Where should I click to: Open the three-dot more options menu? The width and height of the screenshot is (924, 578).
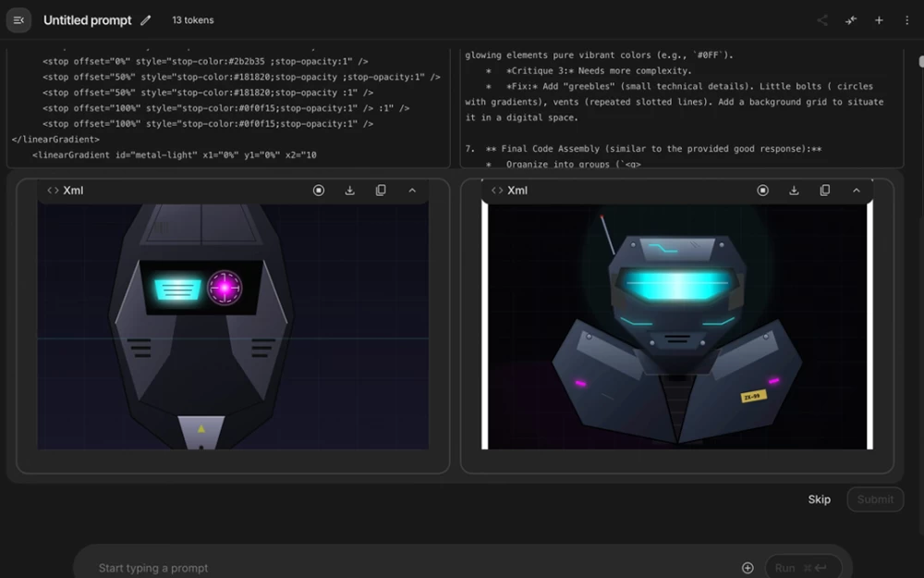click(906, 20)
